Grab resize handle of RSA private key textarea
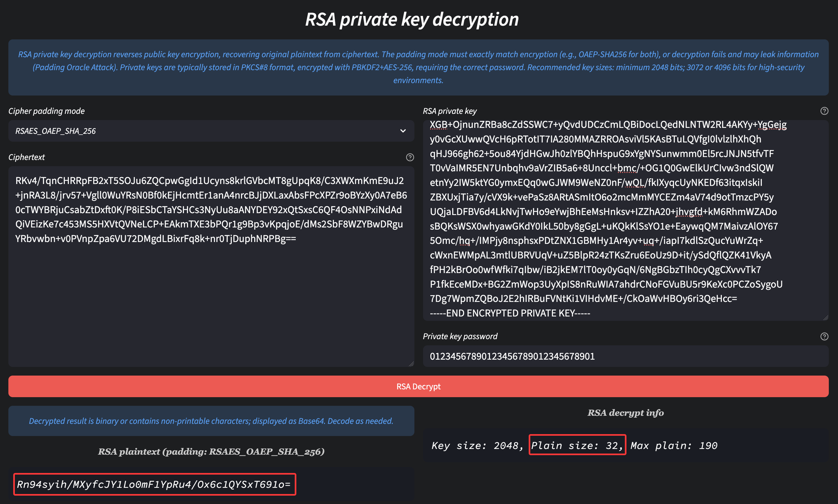 point(825,318)
